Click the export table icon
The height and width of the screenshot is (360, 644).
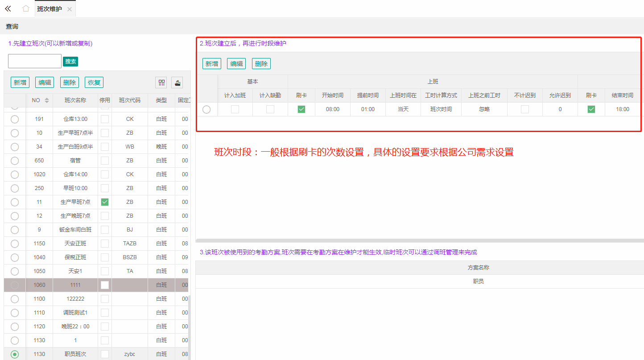pos(177,83)
